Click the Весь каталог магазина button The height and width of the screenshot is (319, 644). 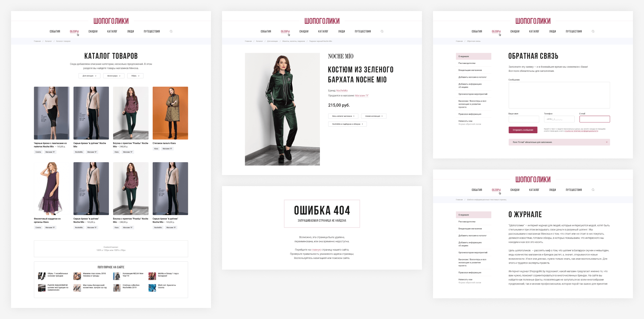(x=343, y=116)
